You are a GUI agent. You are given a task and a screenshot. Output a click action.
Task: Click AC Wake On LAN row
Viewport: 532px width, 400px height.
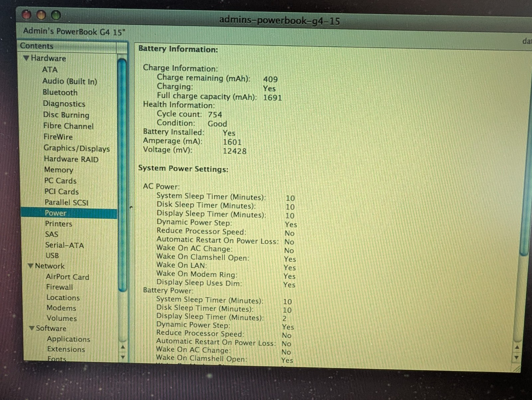pos(226,266)
